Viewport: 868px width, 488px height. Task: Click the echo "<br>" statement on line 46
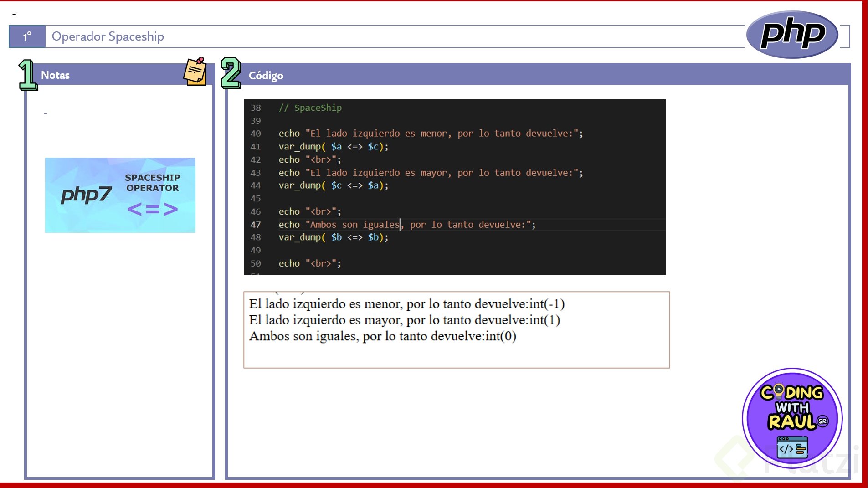point(310,211)
